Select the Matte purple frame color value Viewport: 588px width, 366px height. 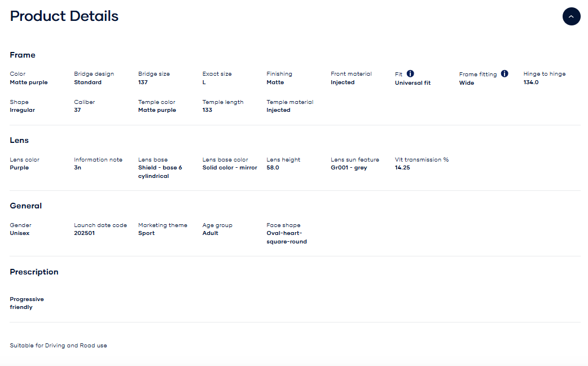[x=29, y=82]
